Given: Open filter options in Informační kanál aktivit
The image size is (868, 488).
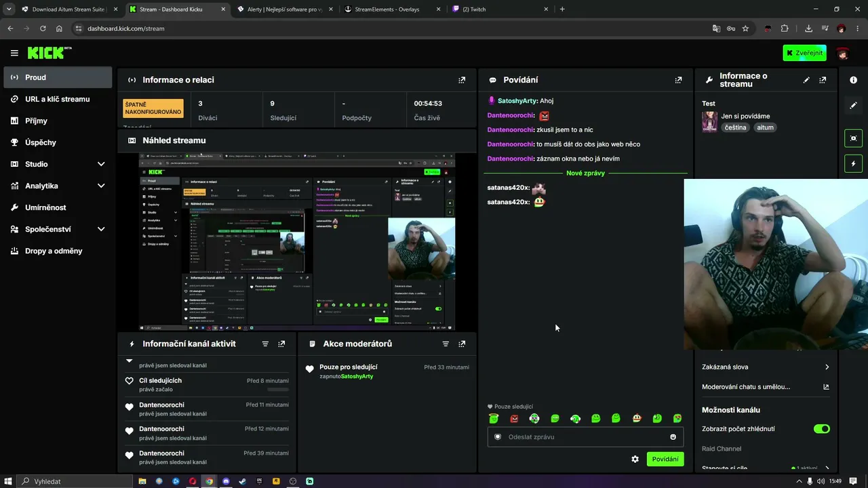Looking at the screenshot, I should tap(265, 344).
